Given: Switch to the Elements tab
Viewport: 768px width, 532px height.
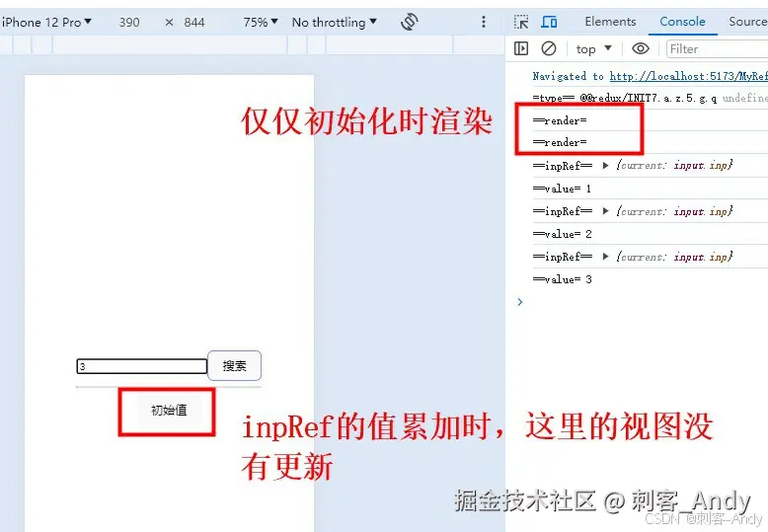Looking at the screenshot, I should (610, 22).
